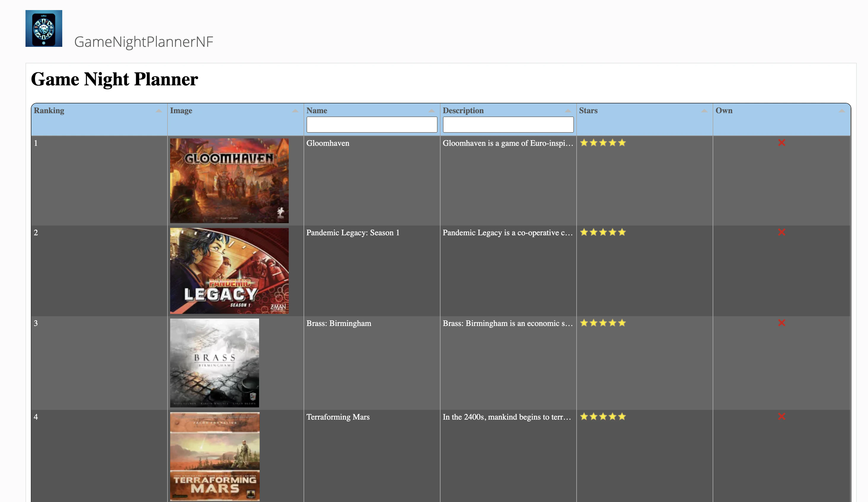The image size is (868, 502).
Task: Click the Description column header label
Action: pos(463,111)
